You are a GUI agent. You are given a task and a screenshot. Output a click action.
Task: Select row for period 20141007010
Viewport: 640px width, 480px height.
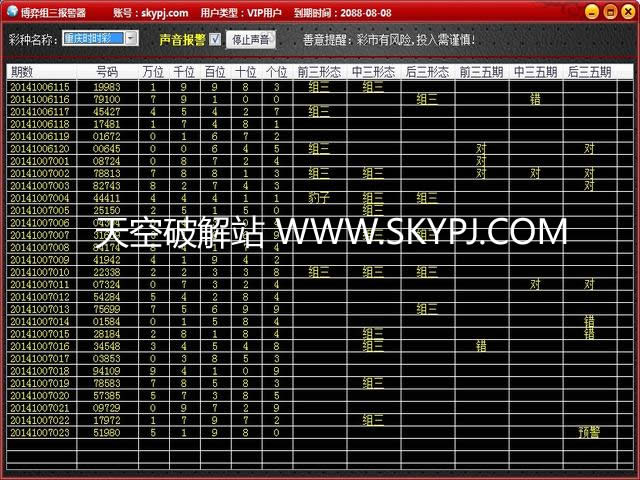(x=40, y=272)
